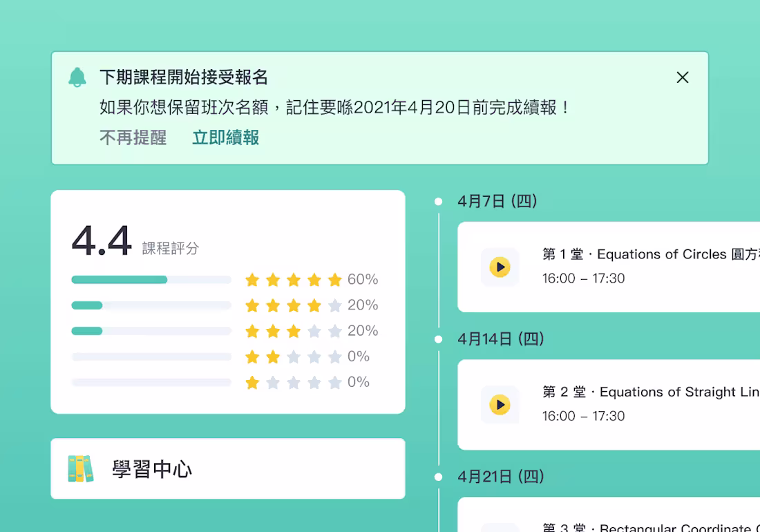Select the timeline dot for 4月21日
Image resolution: width=760 pixels, height=532 pixels.
[x=439, y=476]
